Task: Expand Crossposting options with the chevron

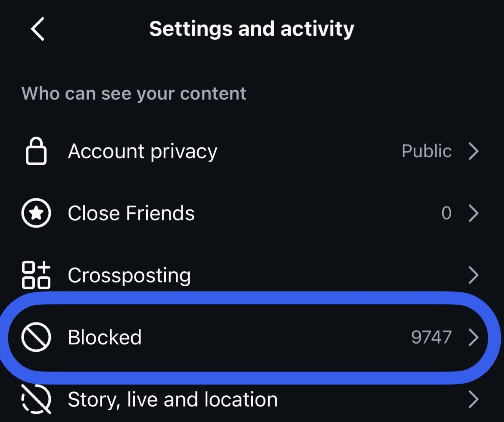Action: point(473,275)
